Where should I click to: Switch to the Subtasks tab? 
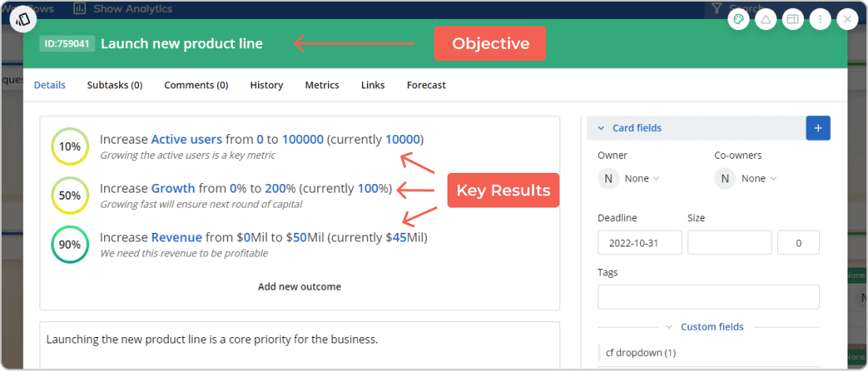click(114, 85)
